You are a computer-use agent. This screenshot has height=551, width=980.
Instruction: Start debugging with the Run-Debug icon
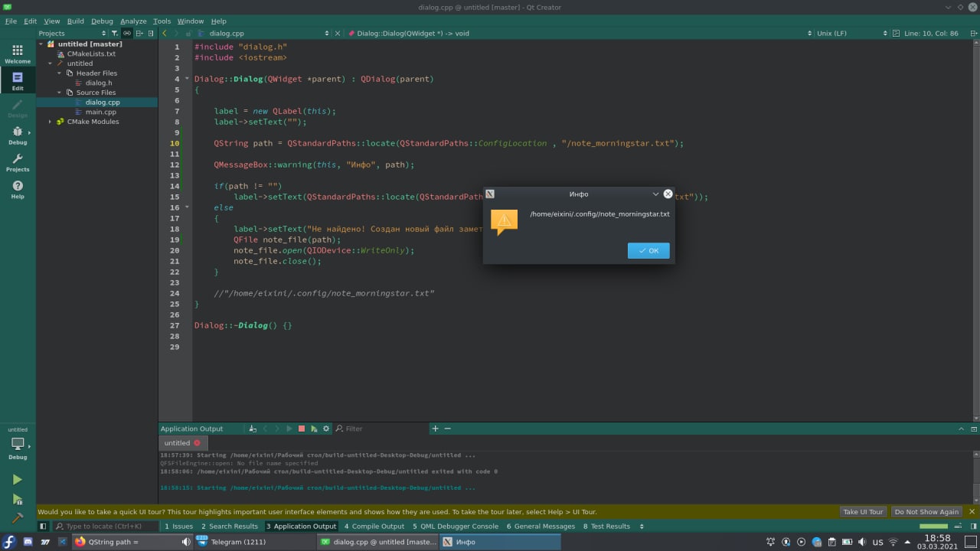pyautogui.click(x=17, y=499)
